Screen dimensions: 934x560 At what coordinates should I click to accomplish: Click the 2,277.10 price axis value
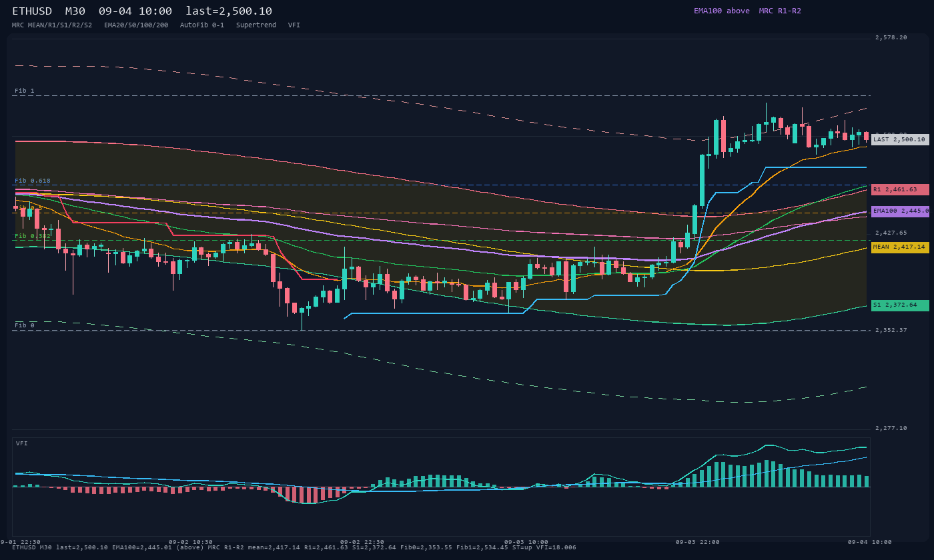891,428
